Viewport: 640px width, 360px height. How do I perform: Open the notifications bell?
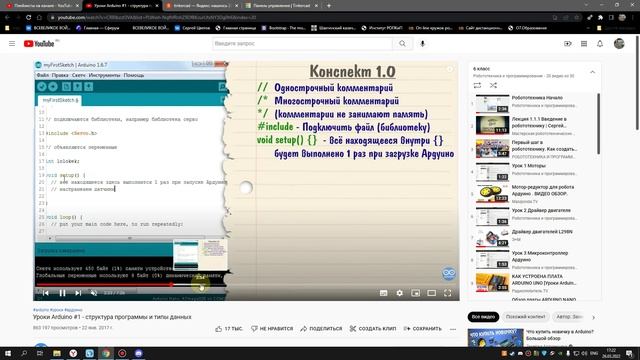600,44
